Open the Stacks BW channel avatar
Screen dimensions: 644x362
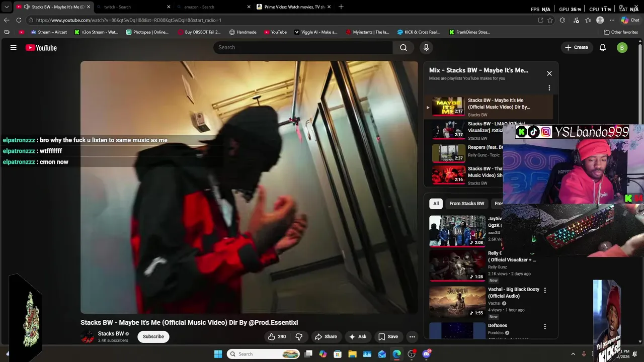(88, 337)
